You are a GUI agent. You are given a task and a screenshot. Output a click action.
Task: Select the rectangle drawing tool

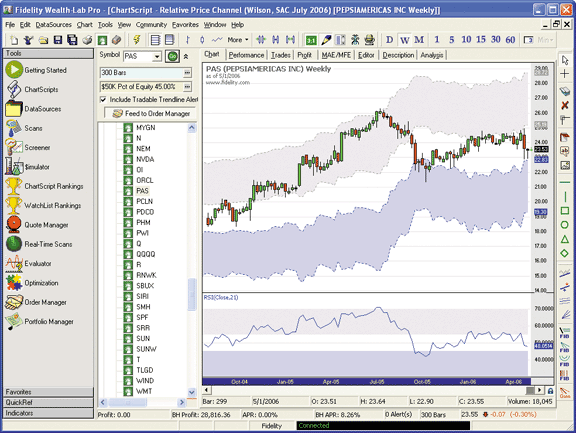click(x=565, y=211)
